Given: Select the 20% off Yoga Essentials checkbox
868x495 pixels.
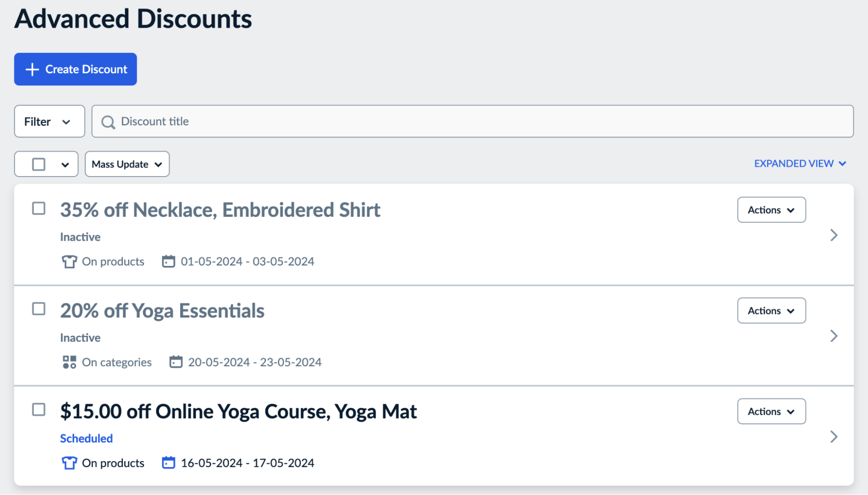Looking at the screenshot, I should [39, 309].
